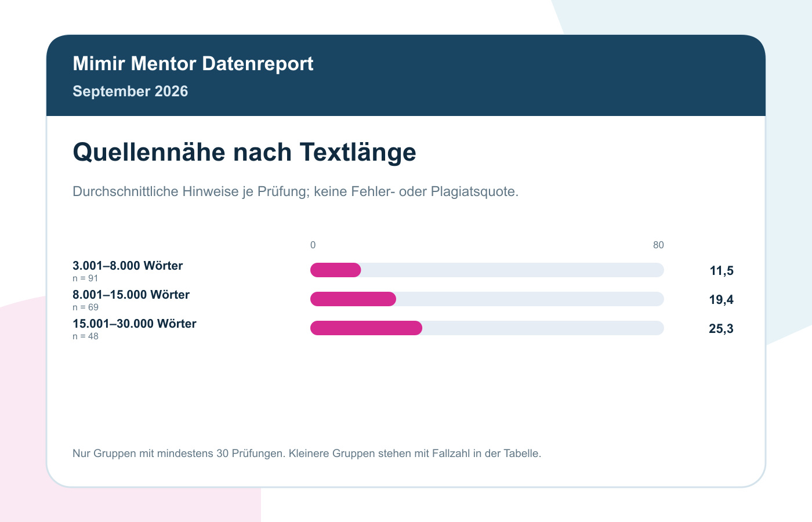
Task: Click the value '11,5'
Action: pos(722,271)
